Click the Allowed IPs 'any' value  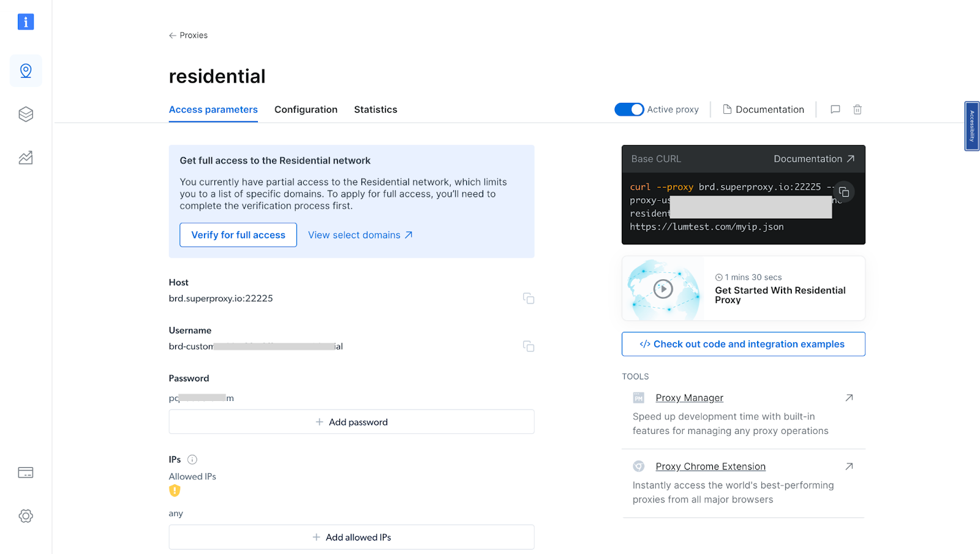coord(176,514)
